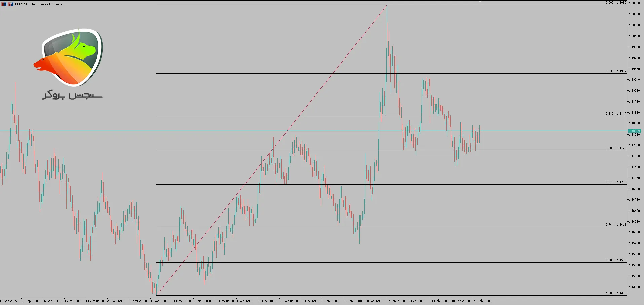Click time axis label 20 Jan 12:00

[x=374, y=301]
